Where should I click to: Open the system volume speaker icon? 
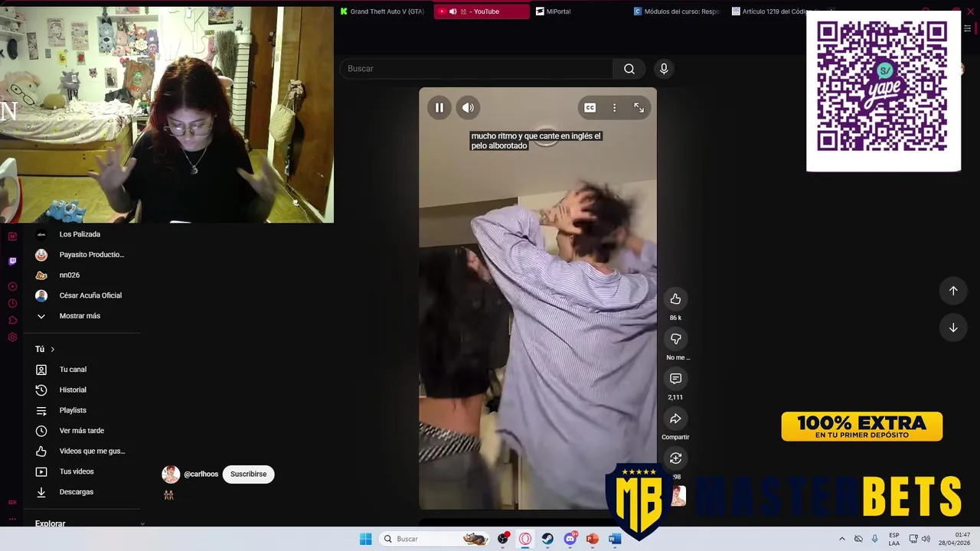point(926,539)
